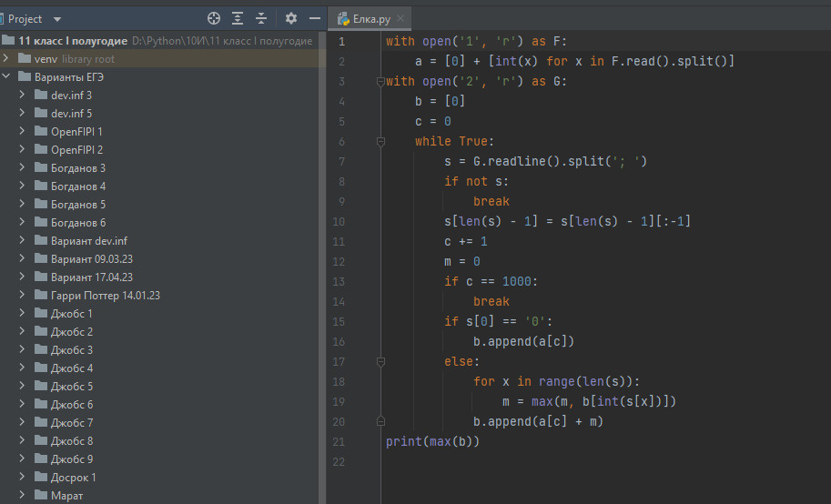Select the root project 11 класс I полугодие
This screenshot has width=831, height=504.
(73, 41)
